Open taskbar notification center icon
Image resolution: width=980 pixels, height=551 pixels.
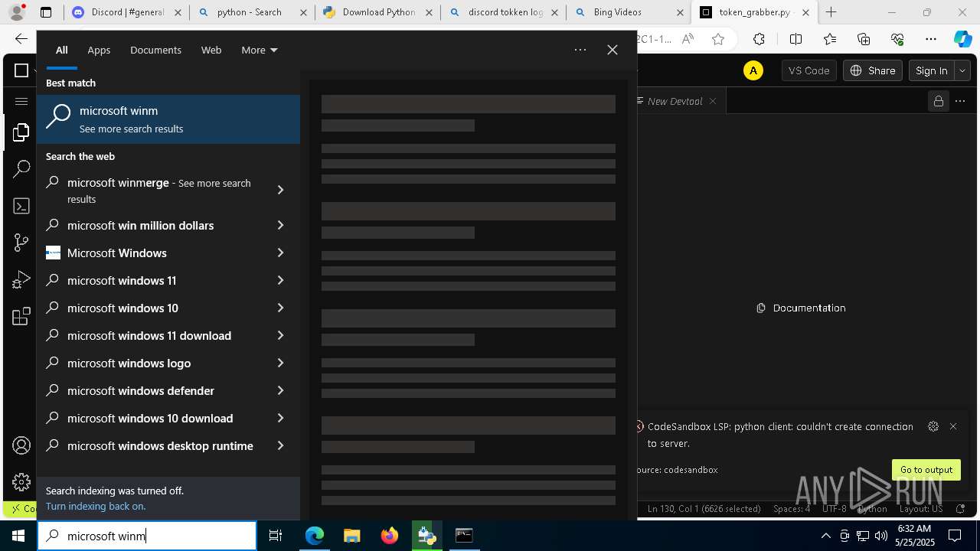coord(955,536)
